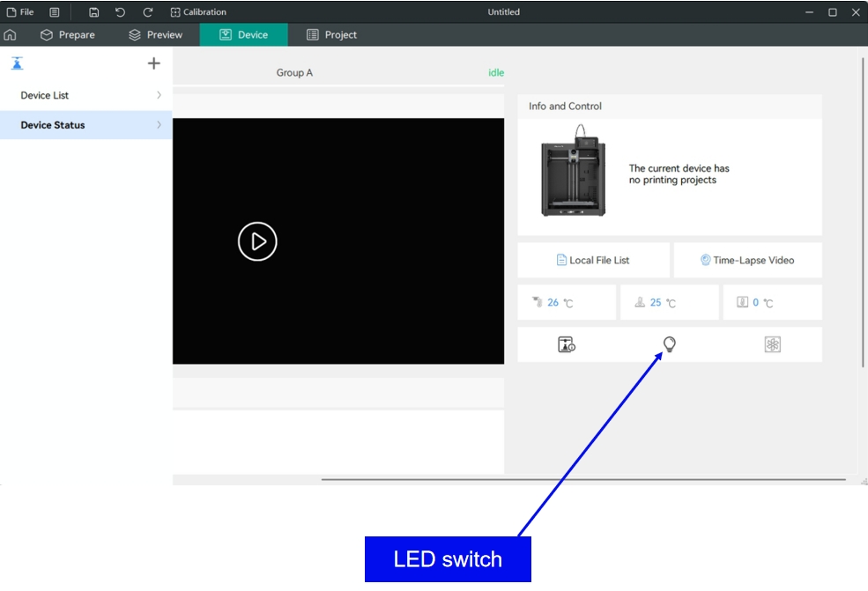Switch to the Prepare tab
The image size is (868, 591).
71,34
